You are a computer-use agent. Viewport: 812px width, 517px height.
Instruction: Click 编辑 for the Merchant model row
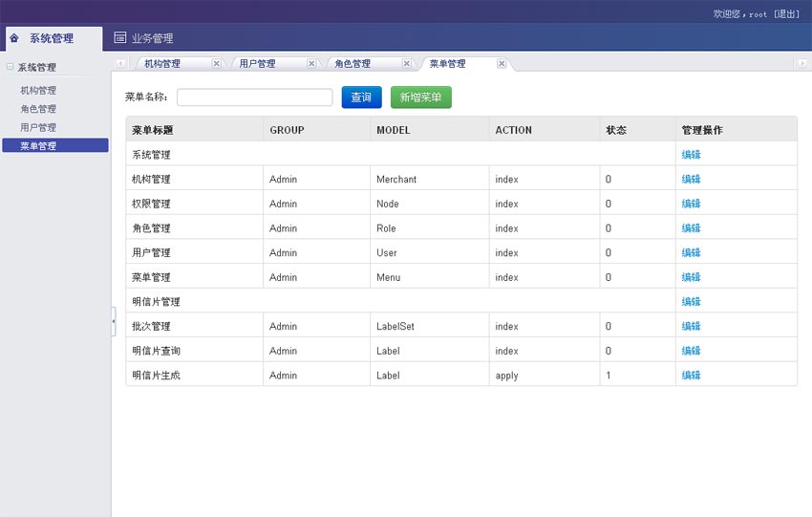tap(691, 179)
